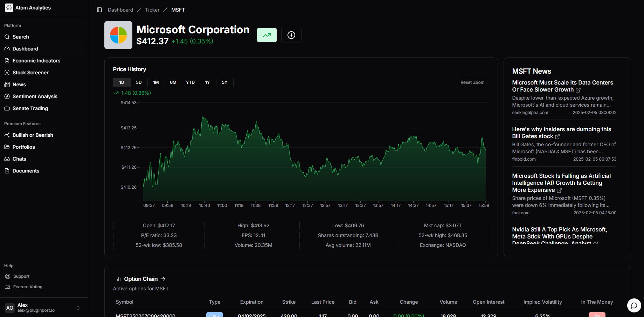The height and width of the screenshot is (317, 644).
Task: Click the AO user avatar
Action: (10, 308)
